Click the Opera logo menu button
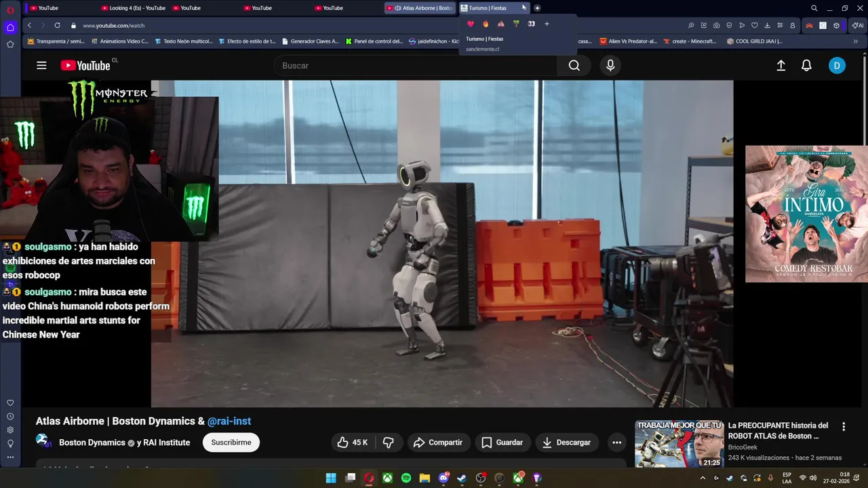 point(10,10)
